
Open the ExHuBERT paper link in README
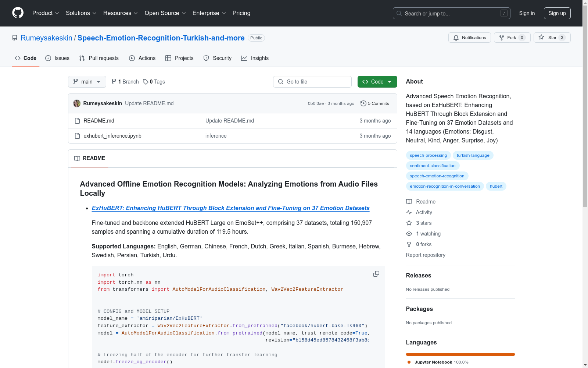pos(231,208)
